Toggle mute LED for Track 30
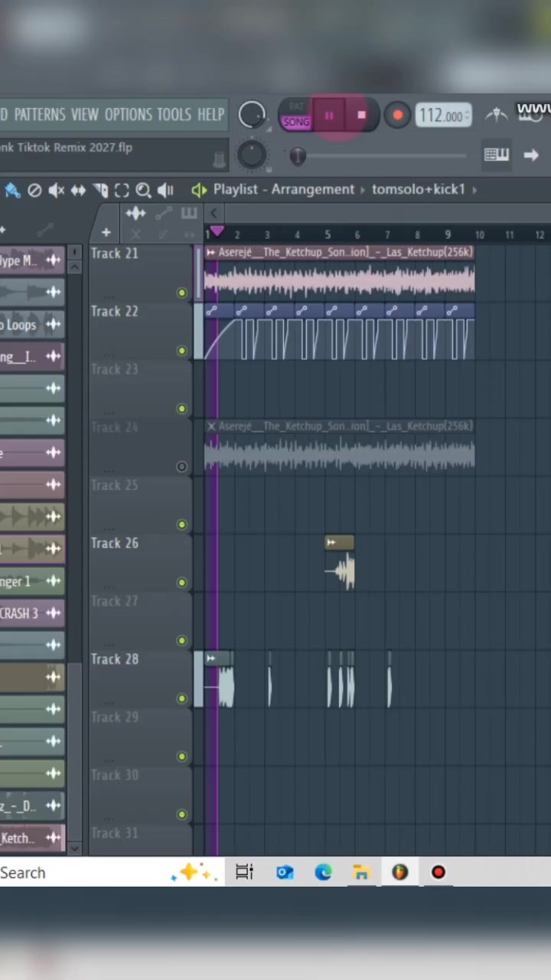Image resolution: width=551 pixels, height=980 pixels. click(x=181, y=814)
